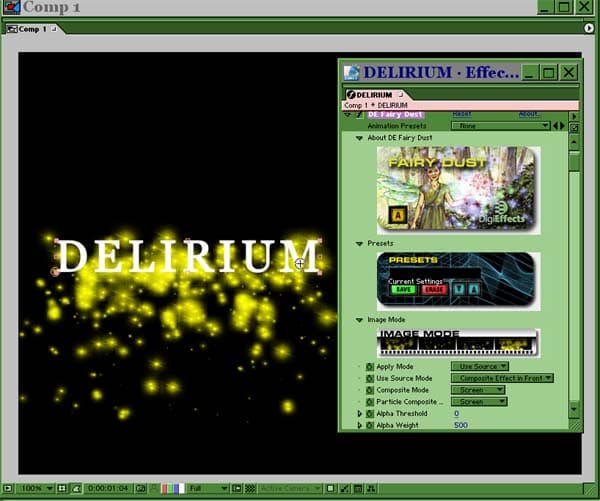Toggle the region of interest icon
Viewport: 600px width, 501px height.
(x=237, y=488)
